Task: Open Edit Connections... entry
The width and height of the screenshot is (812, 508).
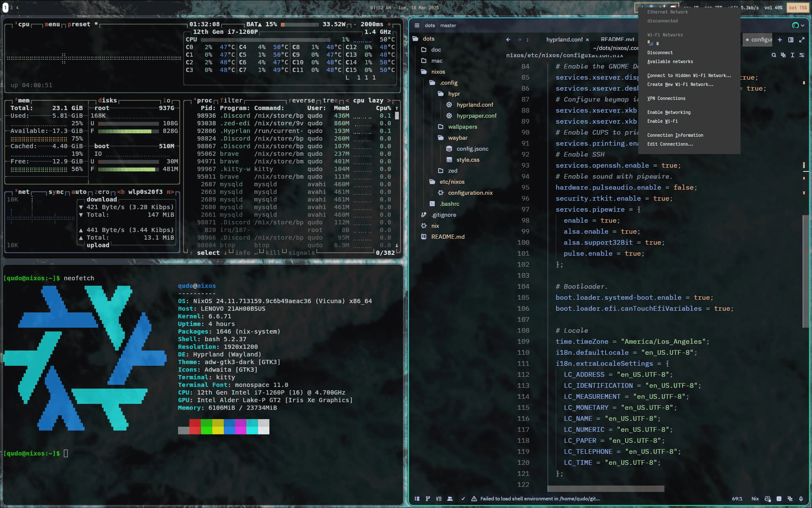Action: 670,144
